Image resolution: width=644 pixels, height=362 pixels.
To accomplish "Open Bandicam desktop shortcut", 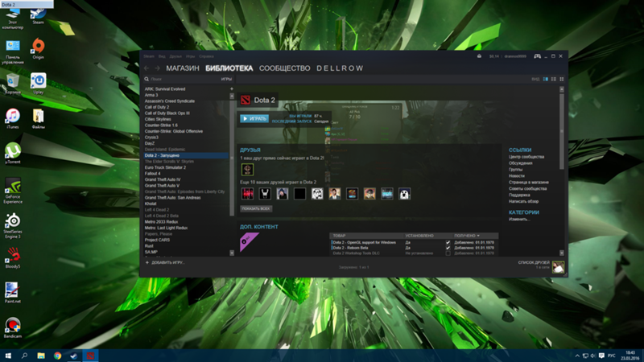I will pyautogui.click(x=13, y=327).
